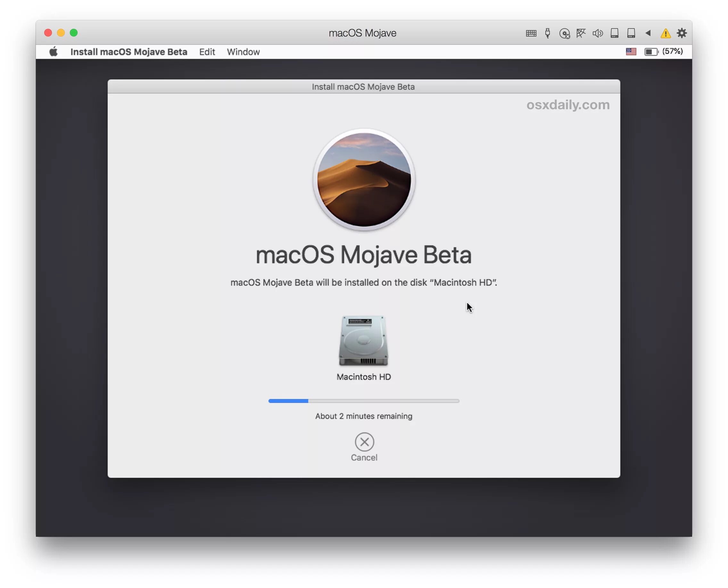Open the gear configuration icon
728x588 pixels.
682,33
